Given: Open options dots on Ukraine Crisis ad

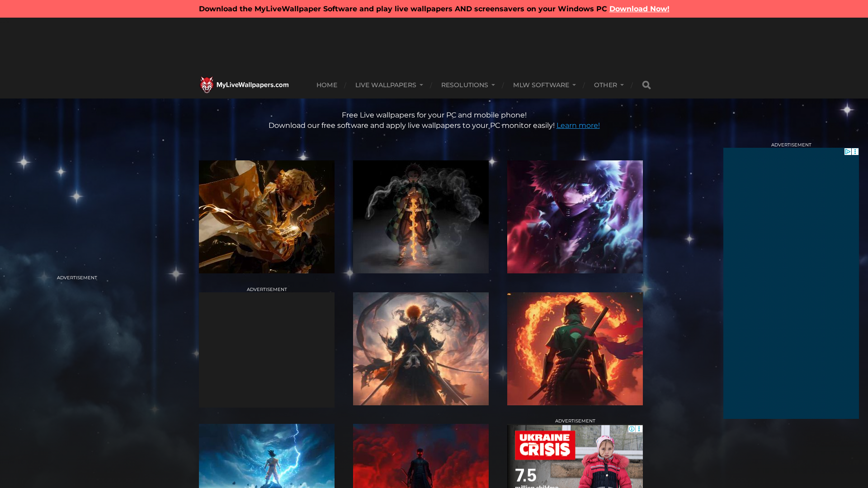Looking at the screenshot, I should [x=639, y=429].
